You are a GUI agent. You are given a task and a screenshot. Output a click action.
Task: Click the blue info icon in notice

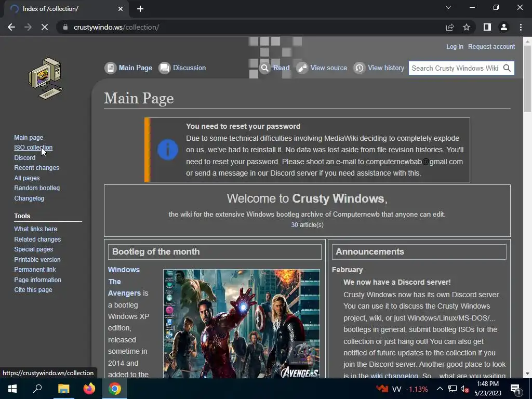point(168,150)
